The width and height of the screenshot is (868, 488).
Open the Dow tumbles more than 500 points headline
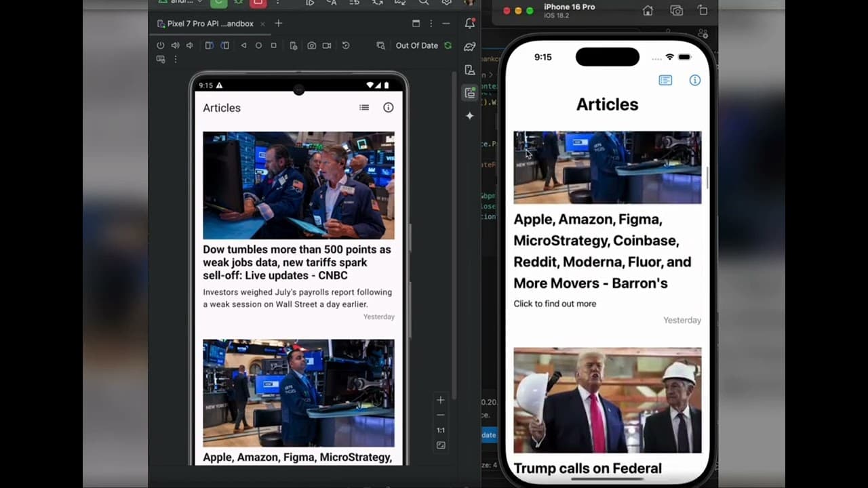point(297,262)
